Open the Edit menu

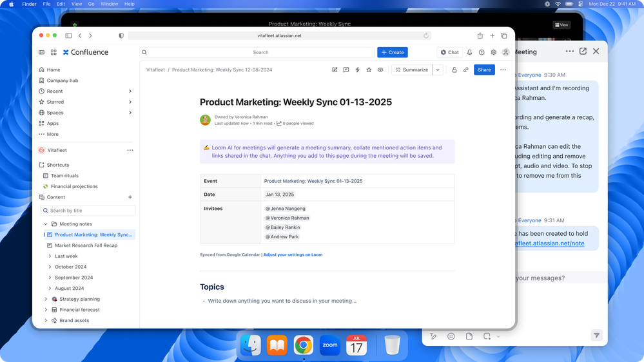61,4
